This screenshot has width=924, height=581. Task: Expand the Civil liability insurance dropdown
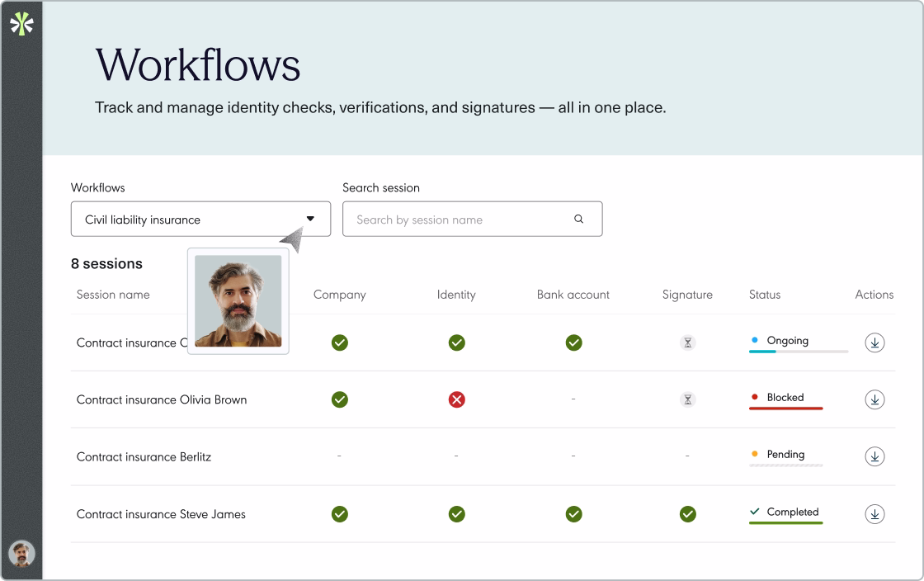tap(200, 220)
